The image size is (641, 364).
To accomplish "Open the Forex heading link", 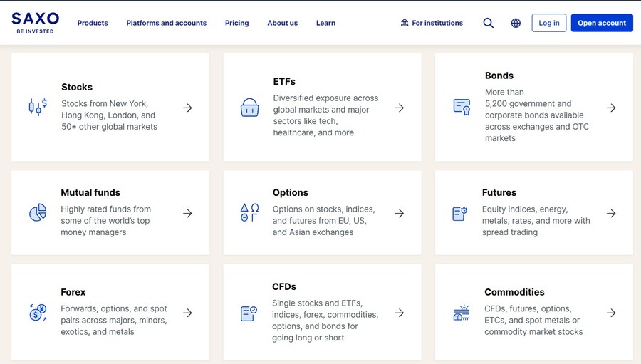I will [73, 292].
